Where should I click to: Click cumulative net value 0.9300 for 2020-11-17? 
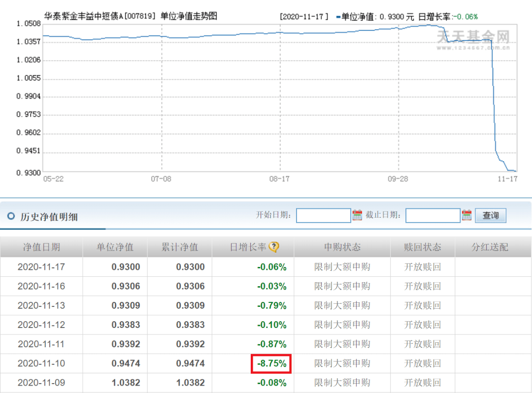pos(190,267)
